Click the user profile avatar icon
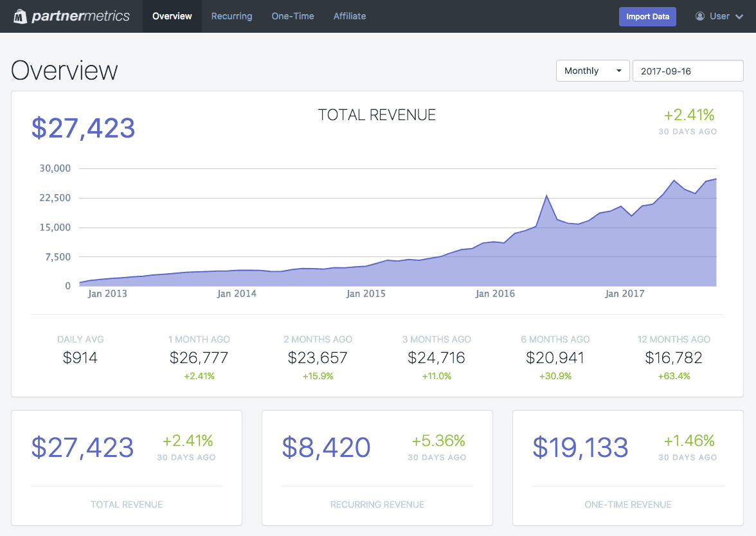 [x=700, y=15]
